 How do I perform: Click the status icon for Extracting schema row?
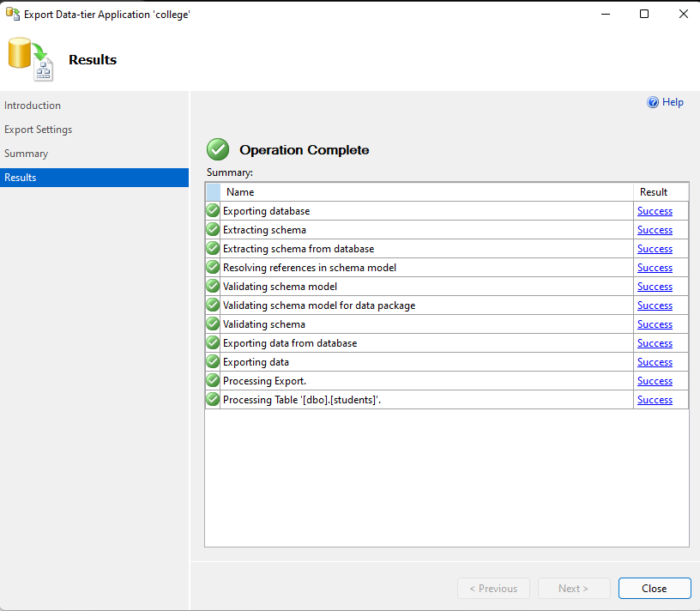pyautogui.click(x=213, y=229)
